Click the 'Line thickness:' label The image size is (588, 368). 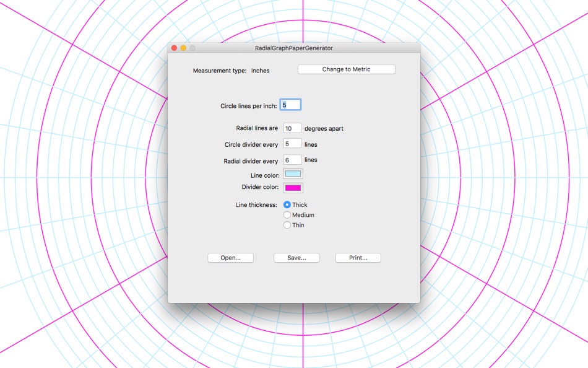coord(256,205)
